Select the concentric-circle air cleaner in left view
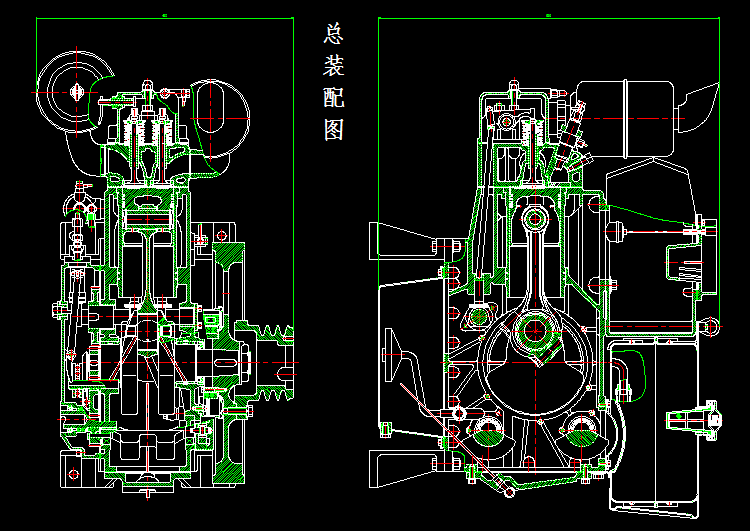 76,92
